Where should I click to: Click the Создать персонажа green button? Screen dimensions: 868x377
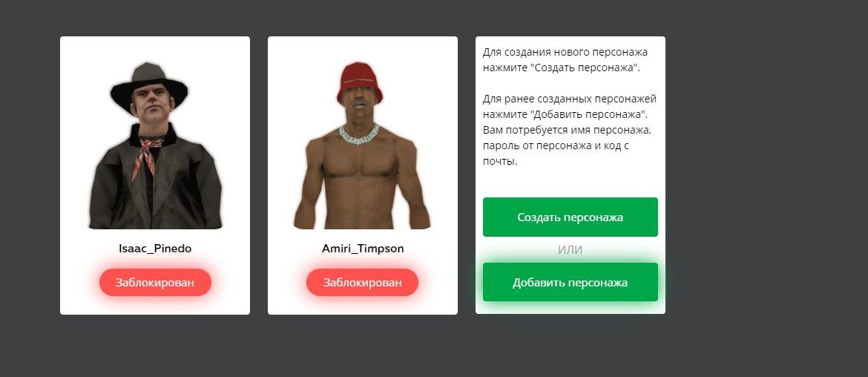[571, 217]
